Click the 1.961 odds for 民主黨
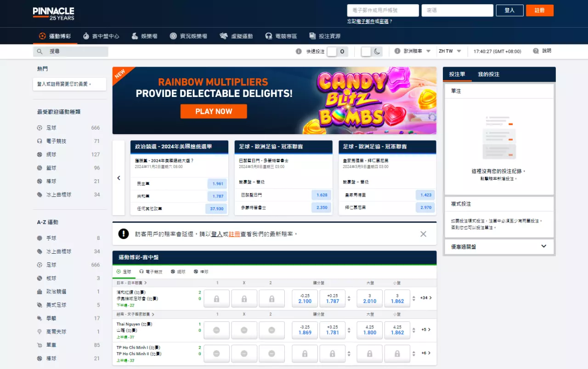Image resolution: width=588 pixels, height=369 pixels. (218, 183)
